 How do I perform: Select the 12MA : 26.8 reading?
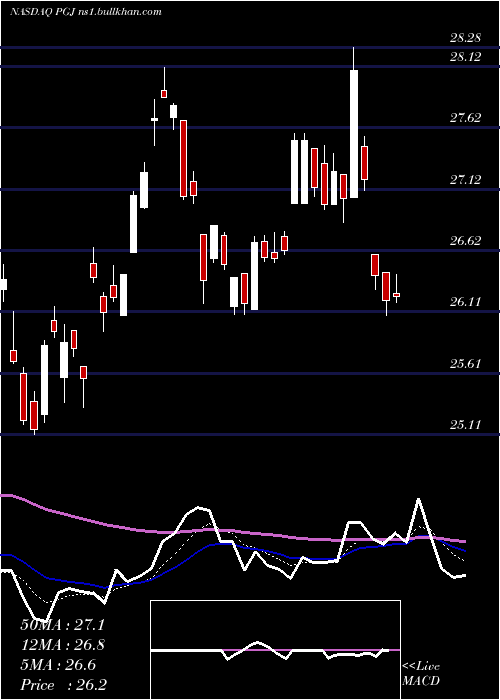62,645
